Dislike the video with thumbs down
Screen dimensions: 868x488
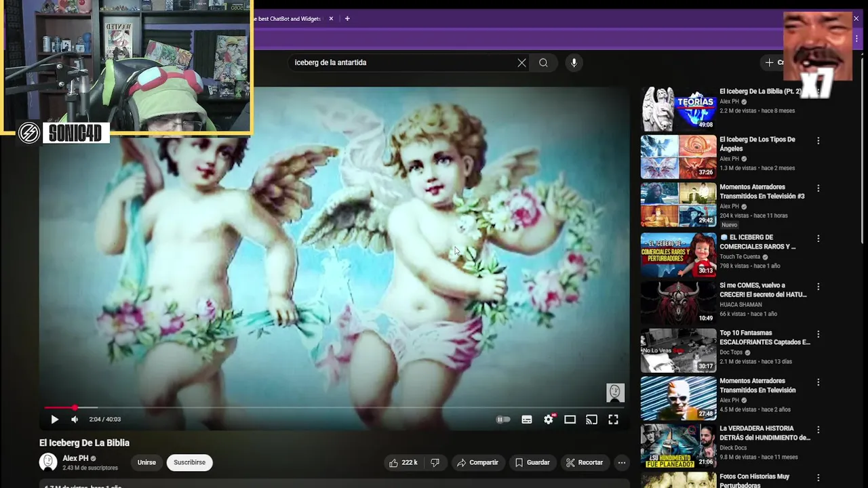click(435, 463)
